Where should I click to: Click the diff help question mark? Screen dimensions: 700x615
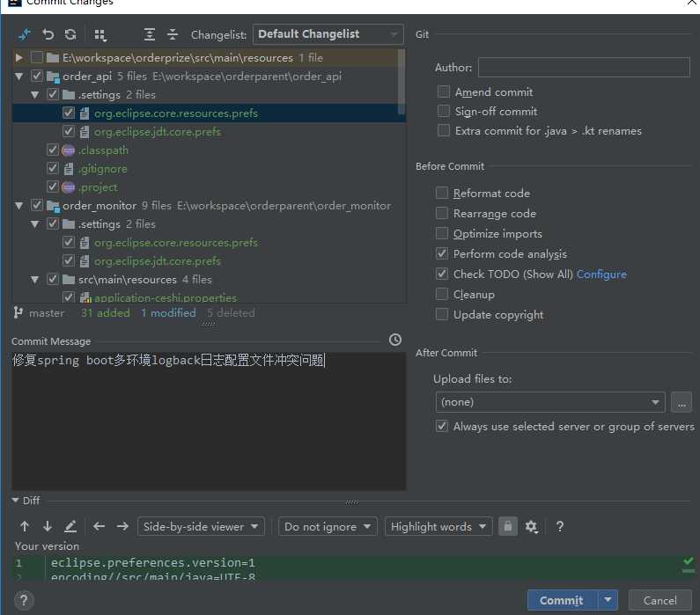[x=559, y=527]
